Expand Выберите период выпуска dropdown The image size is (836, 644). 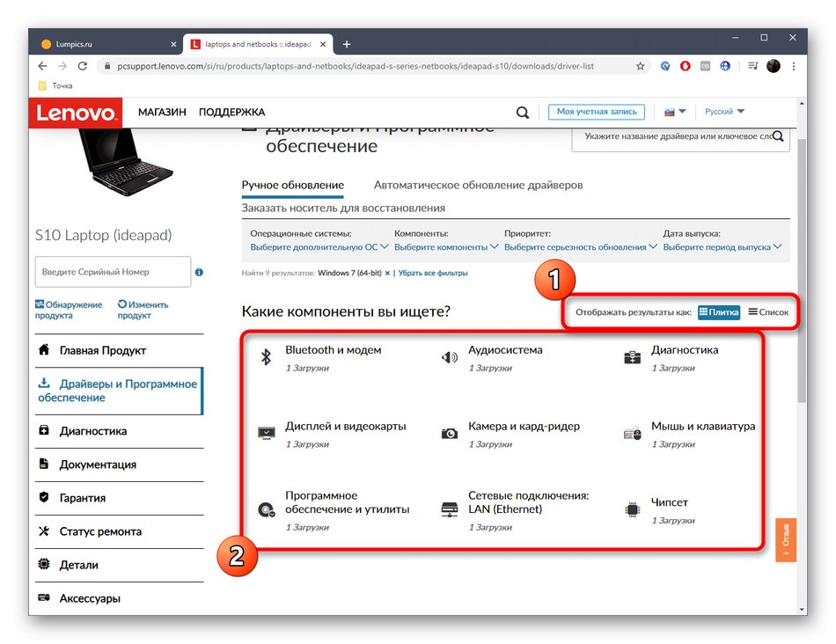click(x=722, y=247)
